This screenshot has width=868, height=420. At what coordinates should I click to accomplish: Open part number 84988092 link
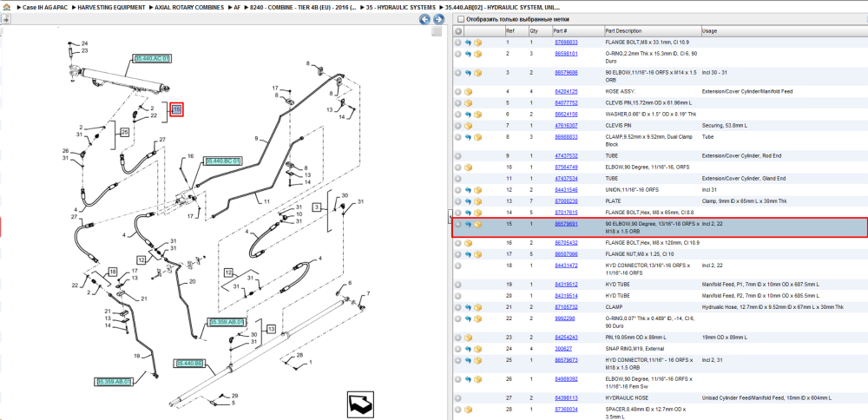point(566,379)
